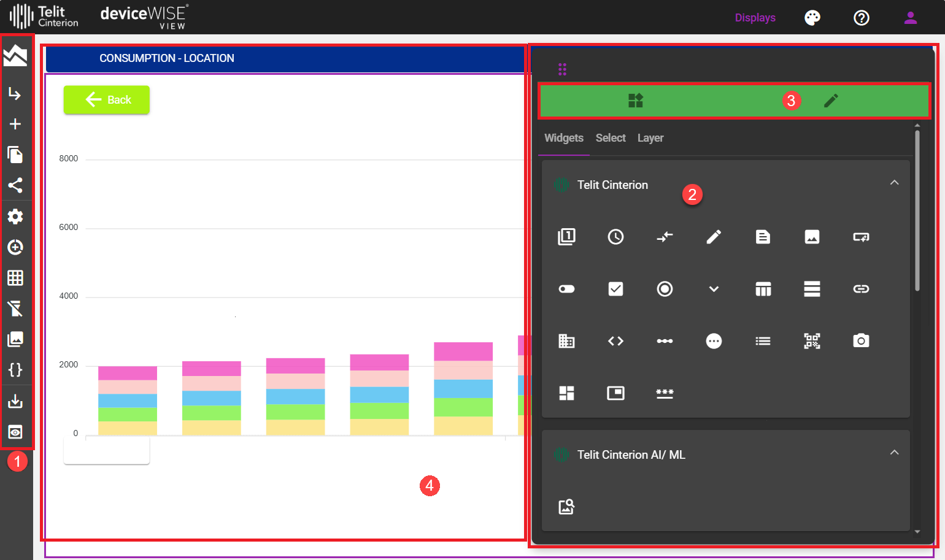Screen dimensions: 945x560
Task: Click the hyperlink widget icon
Action: [861, 289]
